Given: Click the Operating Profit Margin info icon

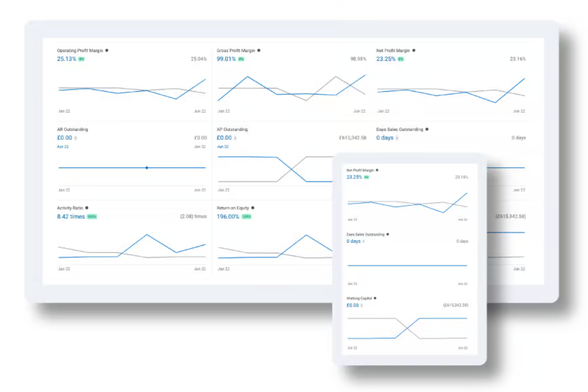Looking at the screenshot, I should 108,50.
